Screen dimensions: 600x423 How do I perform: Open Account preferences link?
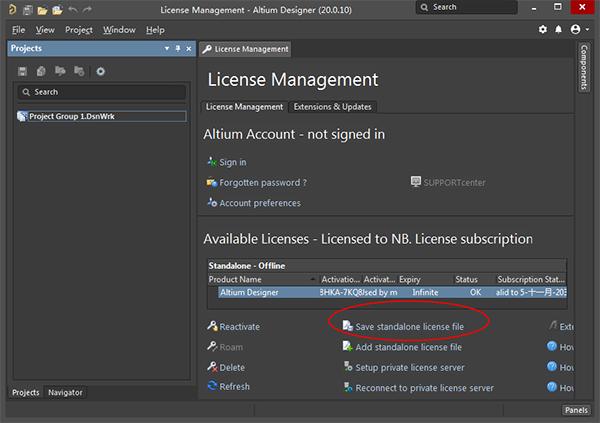[260, 203]
